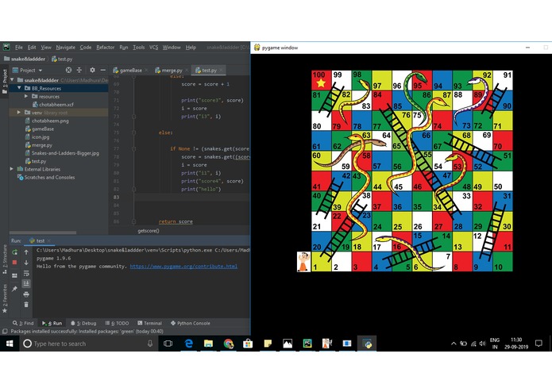The image size is (552, 392).
Task: Expand External Libraries node
Action: pos(12,169)
